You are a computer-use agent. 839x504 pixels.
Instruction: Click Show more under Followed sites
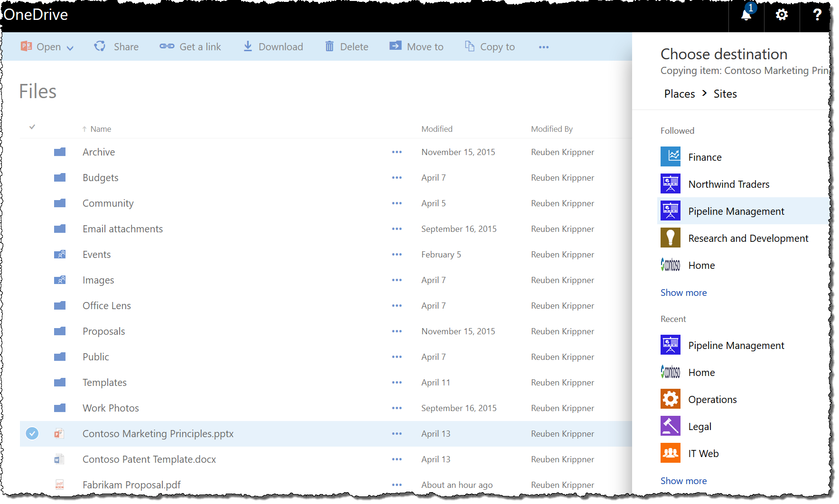683,293
